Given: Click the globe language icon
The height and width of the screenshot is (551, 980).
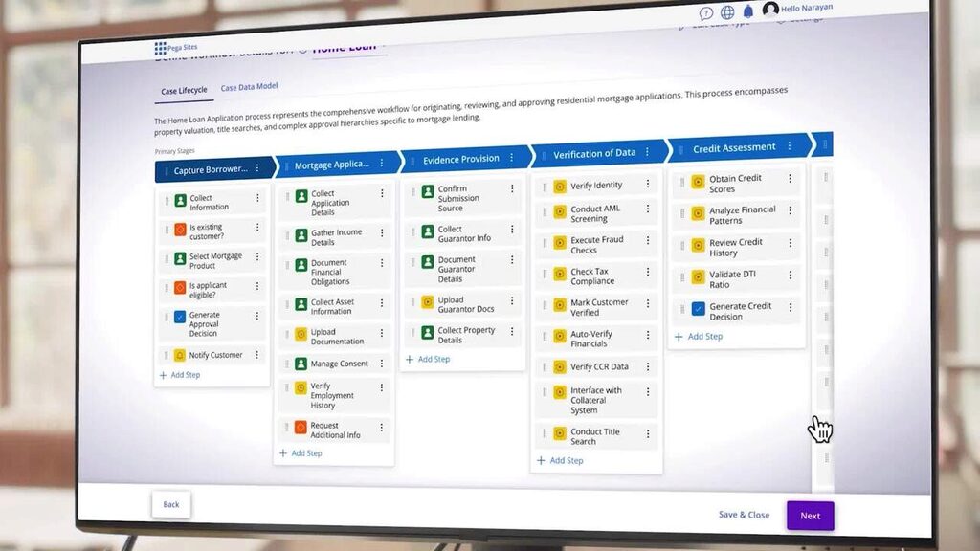Looking at the screenshot, I should 727,11.
